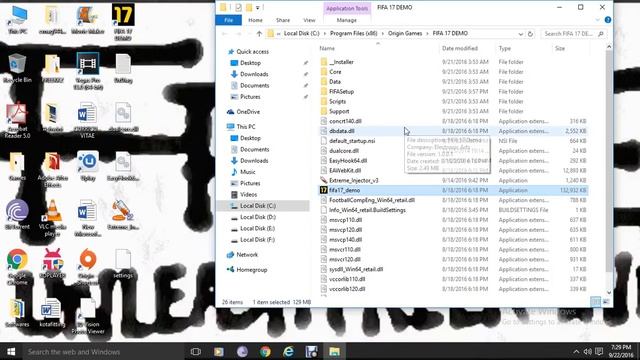Viewport: 640px width, 360px height.
Task: Launch VLC media player from desktop
Action: (52, 218)
